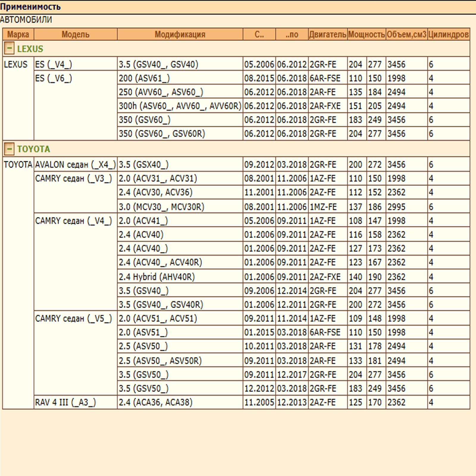This screenshot has height=476, width=476.
Task: Click the Двигатель column header
Action: coord(328,35)
